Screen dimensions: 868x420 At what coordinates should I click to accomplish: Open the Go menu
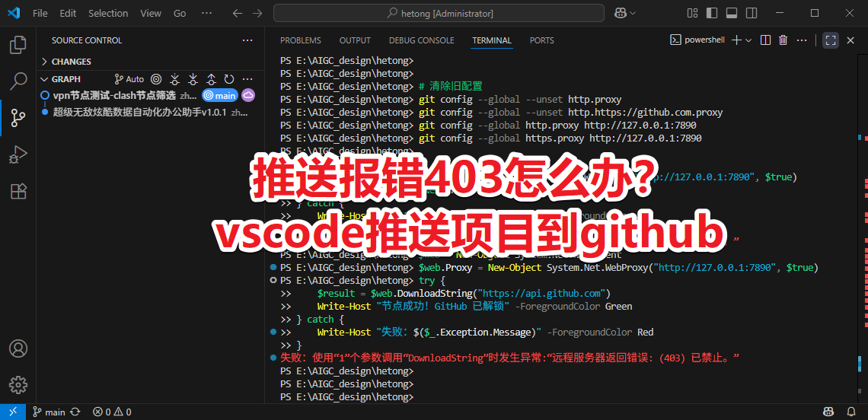pyautogui.click(x=180, y=13)
